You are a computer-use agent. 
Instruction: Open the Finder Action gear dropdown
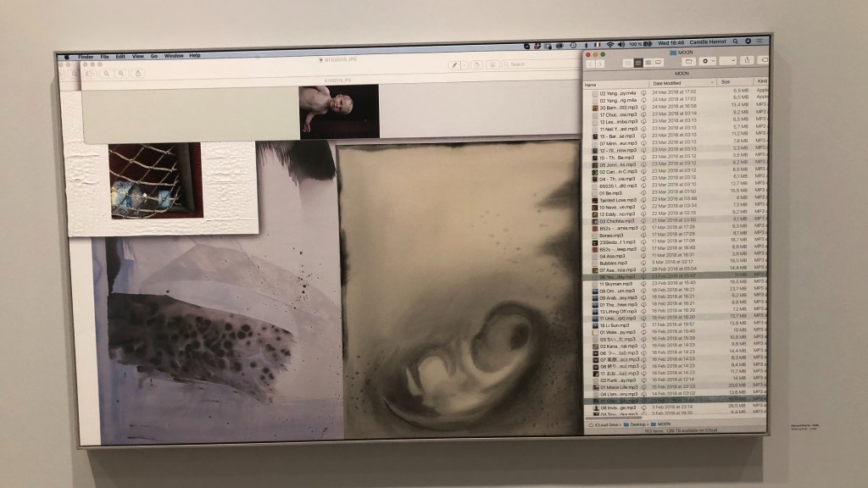pyautogui.click(x=709, y=62)
